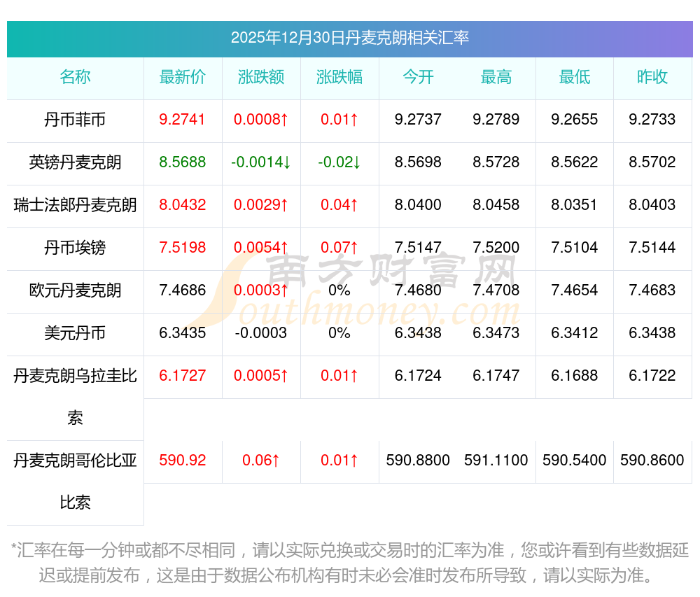700x597 pixels.
Task: Click previous close 590.8600
Action: (x=652, y=460)
